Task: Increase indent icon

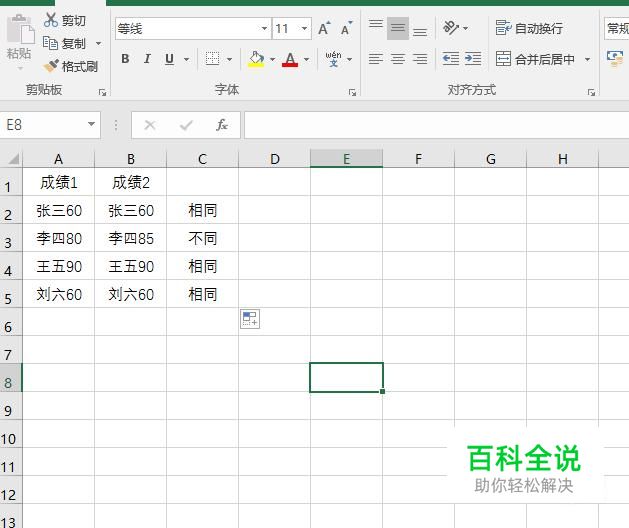Action: [x=473, y=59]
